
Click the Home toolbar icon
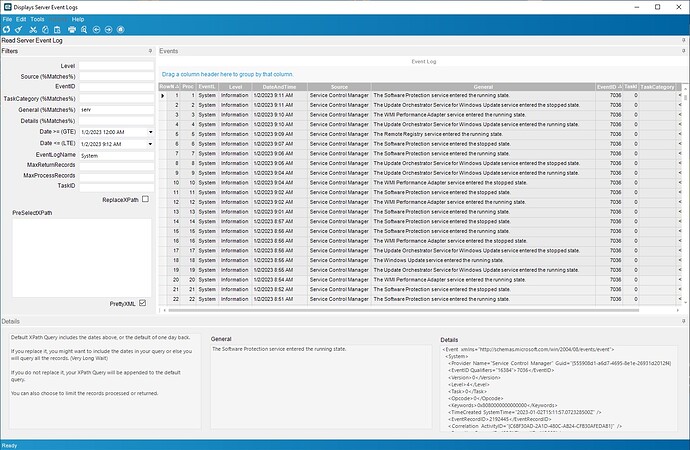[121, 29]
